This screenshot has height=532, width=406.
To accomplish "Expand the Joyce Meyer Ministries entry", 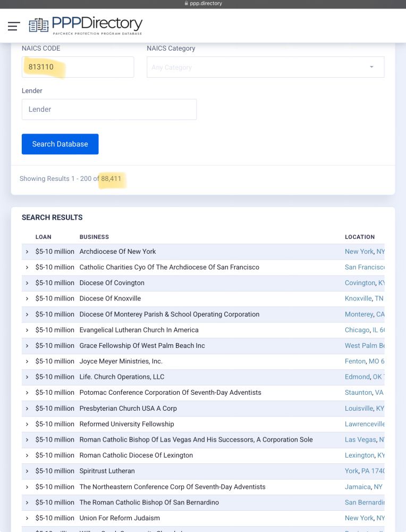I will click(x=27, y=361).
